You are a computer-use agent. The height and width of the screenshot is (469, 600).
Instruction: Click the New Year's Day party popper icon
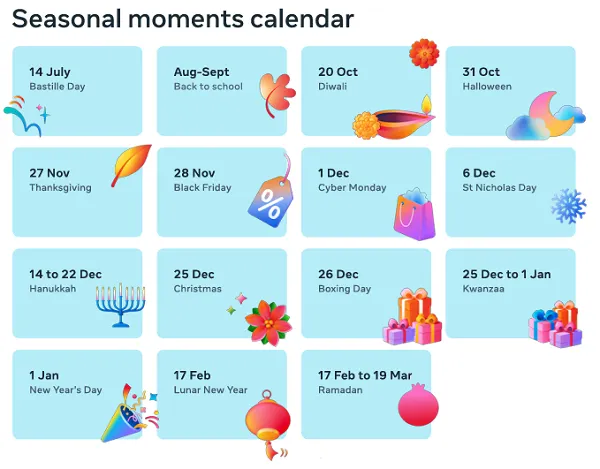pyautogui.click(x=124, y=412)
